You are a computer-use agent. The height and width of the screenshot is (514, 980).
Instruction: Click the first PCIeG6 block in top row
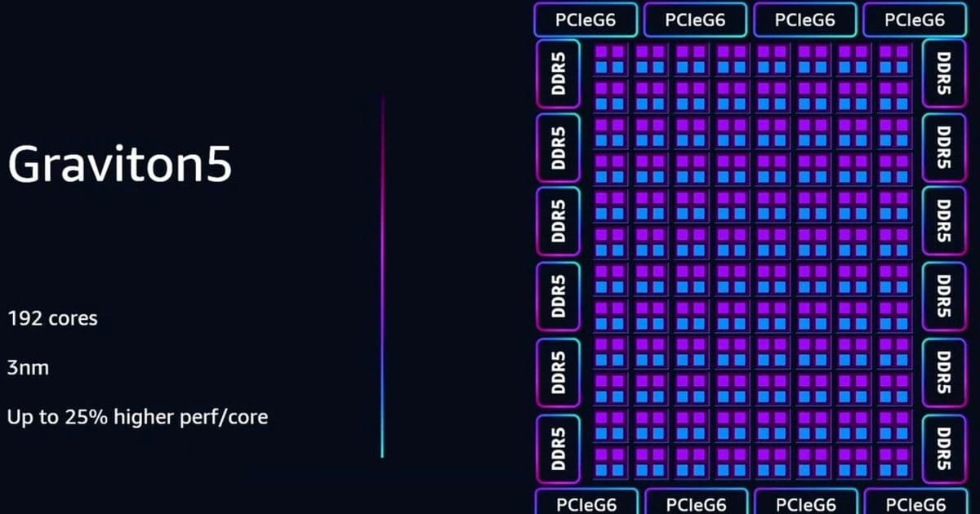click(586, 20)
